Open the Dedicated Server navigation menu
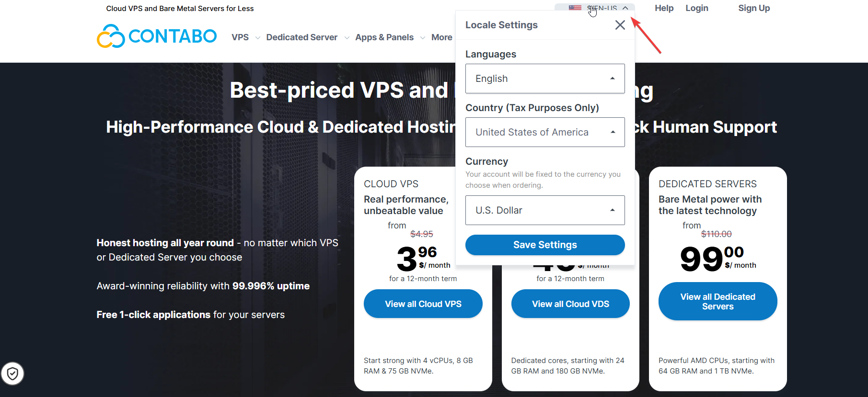The image size is (868, 397). tap(302, 37)
